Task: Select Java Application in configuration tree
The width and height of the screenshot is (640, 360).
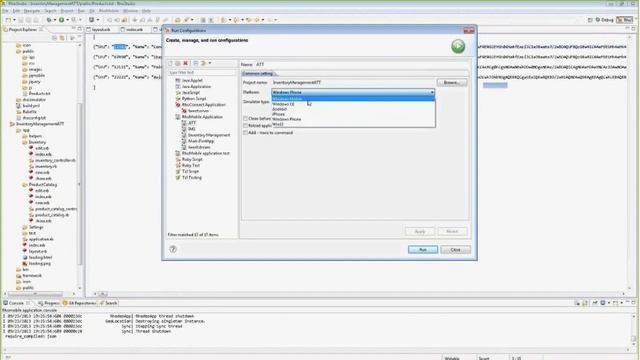Action: (x=196, y=87)
